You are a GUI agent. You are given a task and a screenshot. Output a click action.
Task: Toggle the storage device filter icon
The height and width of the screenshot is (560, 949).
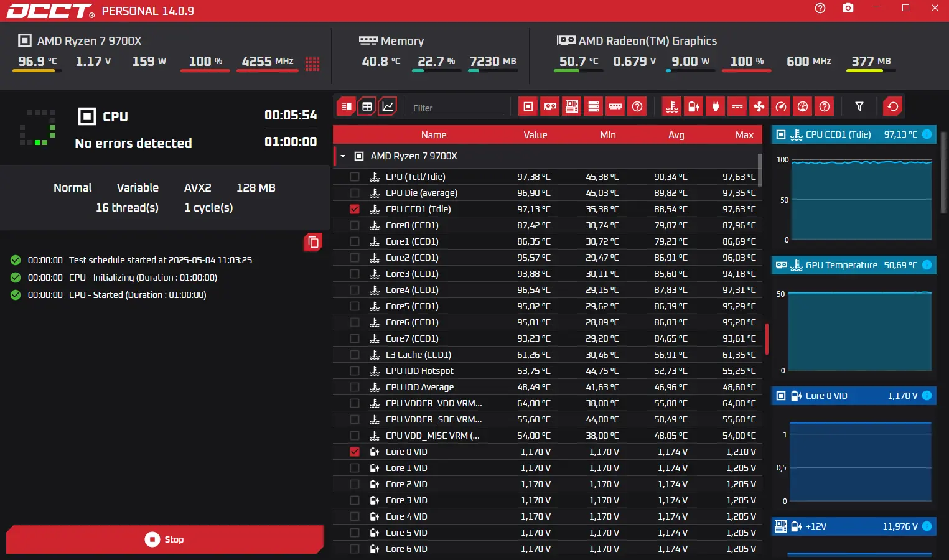pos(594,106)
